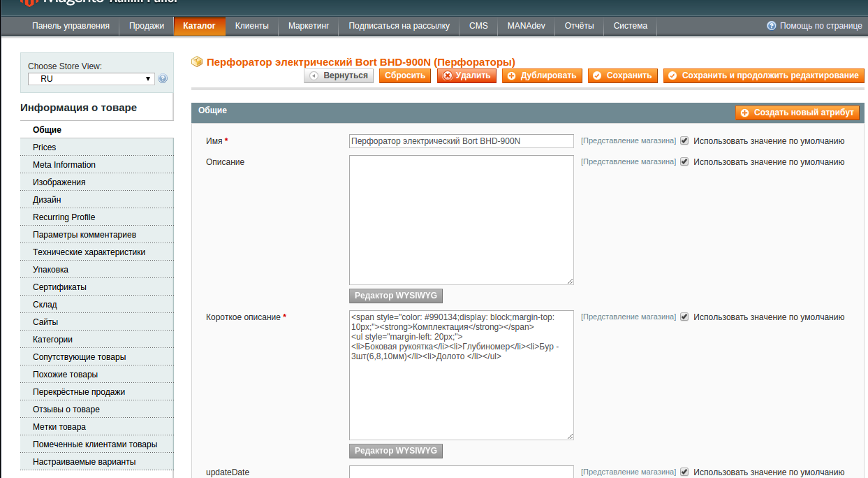Select the Склад tab

[x=96, y=305]
